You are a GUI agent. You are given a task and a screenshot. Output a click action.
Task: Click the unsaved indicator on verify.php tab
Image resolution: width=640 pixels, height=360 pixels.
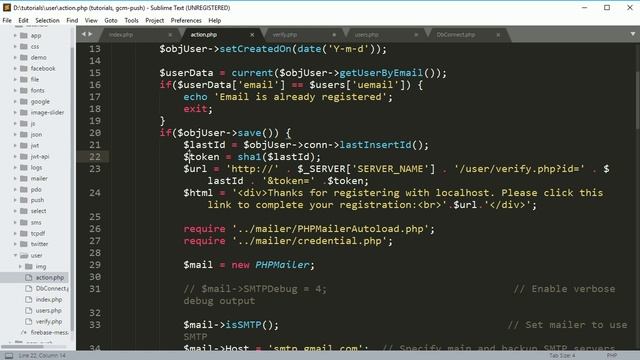point(334,35)
